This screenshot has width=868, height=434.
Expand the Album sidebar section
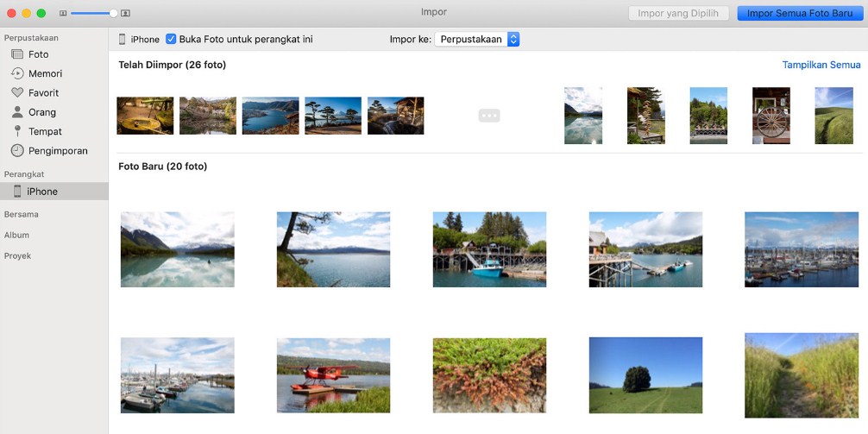(x=16, y=235)
